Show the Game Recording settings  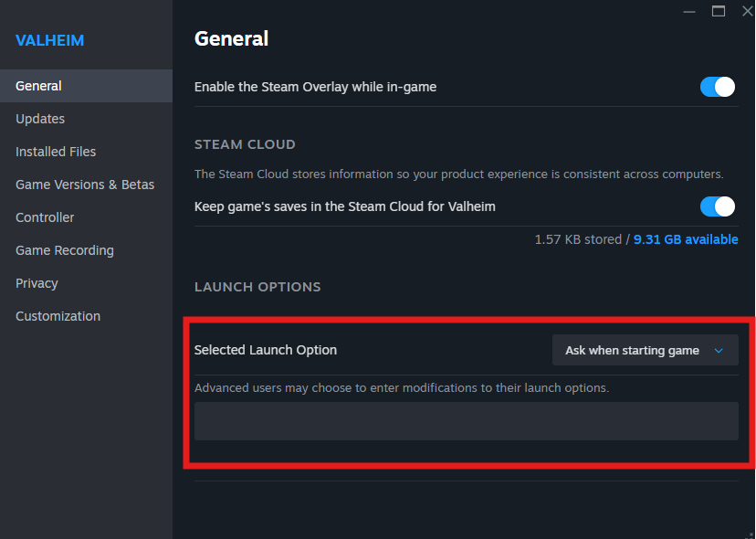click(65, 250)
